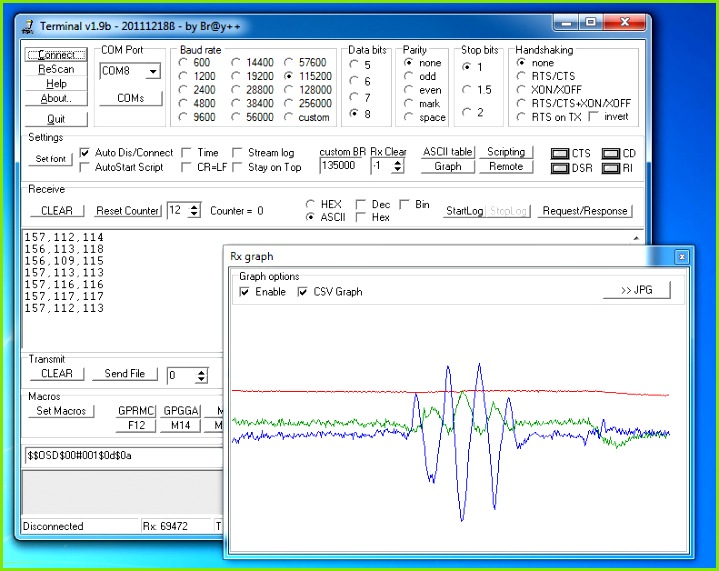Adjust the Reset Counter value spinner
The height and width of the screenshot is (571, 719).
point(194,211)
